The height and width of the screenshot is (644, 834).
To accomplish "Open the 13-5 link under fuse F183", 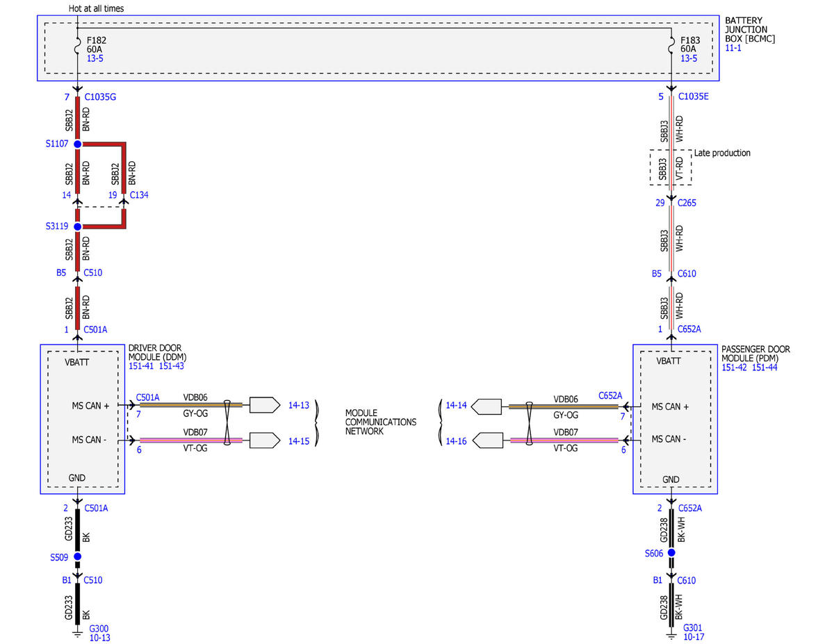I will click(x=689, y=59).
